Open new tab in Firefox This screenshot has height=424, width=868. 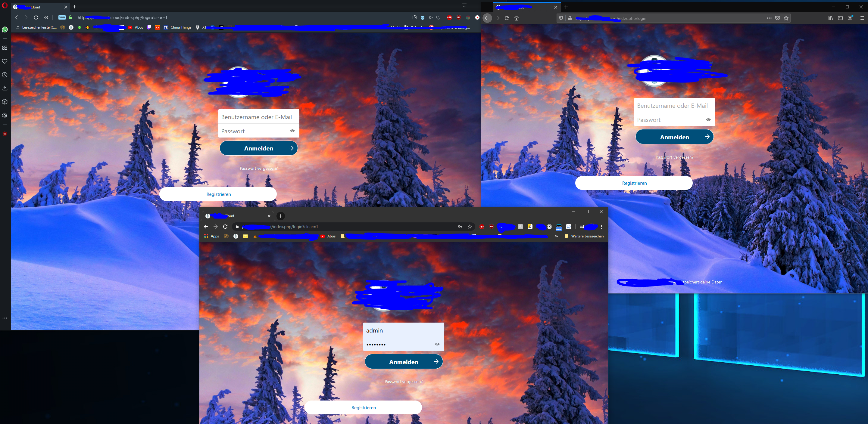[x=566, y=7]
